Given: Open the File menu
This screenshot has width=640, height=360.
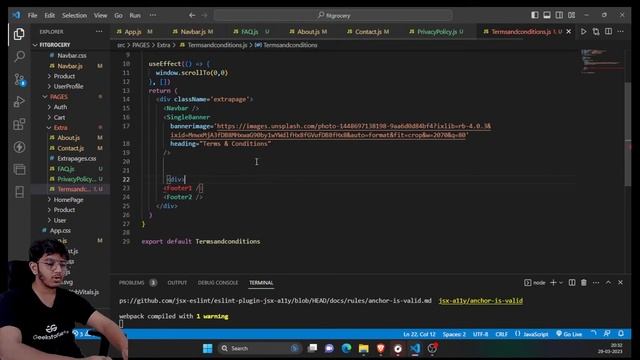Looking at the screenshot, I should (x=32, y=15).
